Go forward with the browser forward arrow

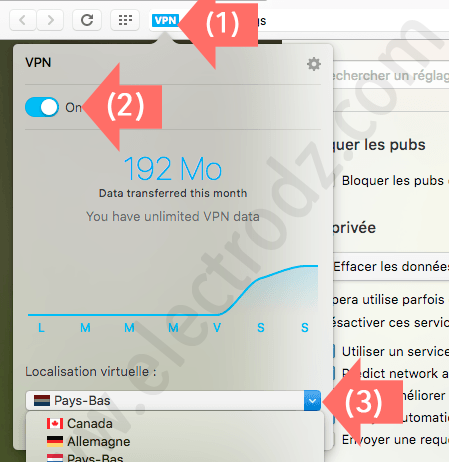(50, 20)
